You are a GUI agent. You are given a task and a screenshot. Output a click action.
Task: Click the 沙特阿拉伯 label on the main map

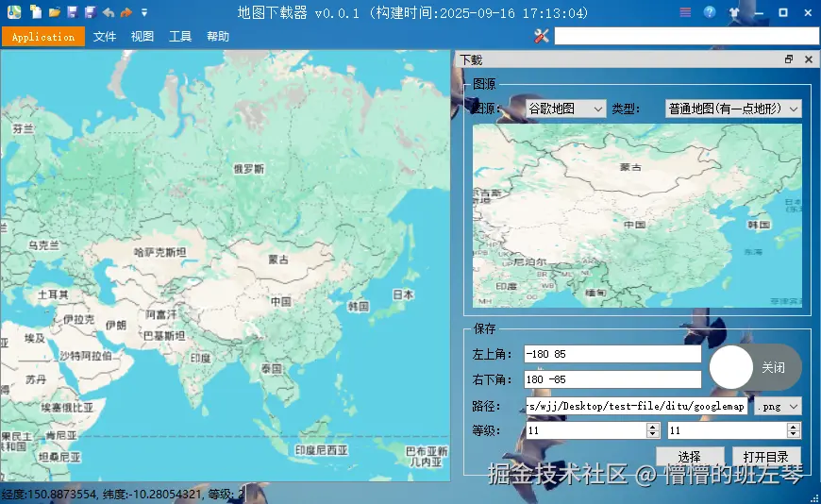85,356
